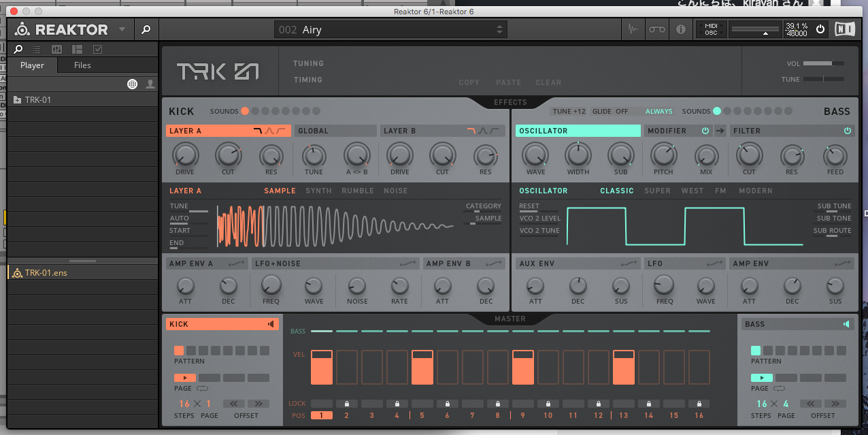Open the TUNING settings
This screenshot has width=868, height=435.
coord(308,63)
